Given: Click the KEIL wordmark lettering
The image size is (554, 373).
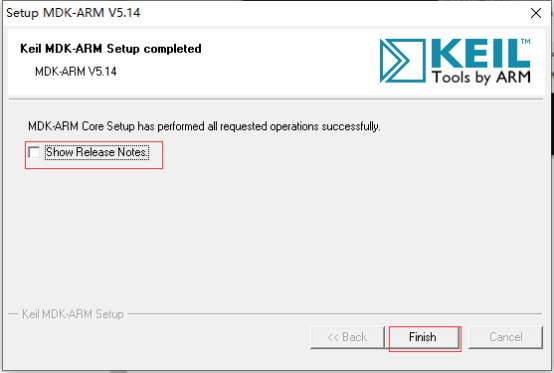Looking at the screenshot, I should 481,53.
